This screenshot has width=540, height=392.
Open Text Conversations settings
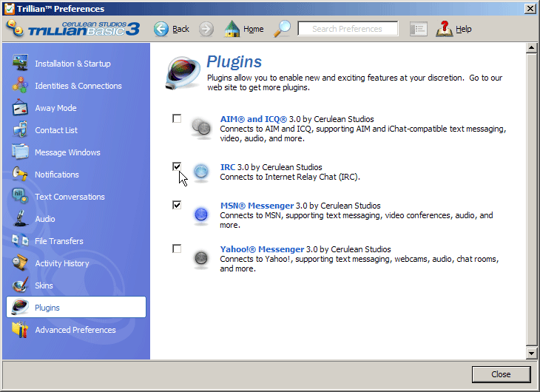click(70, 197)
